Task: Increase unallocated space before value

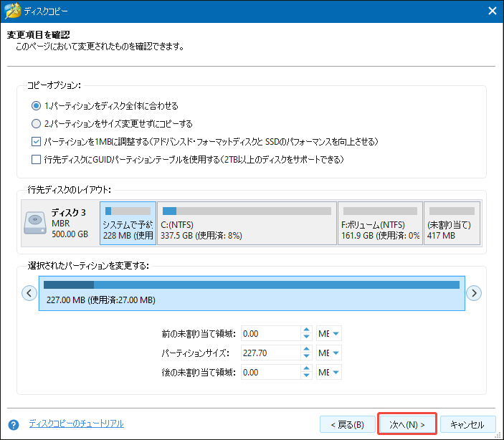Action: tap(306, 330)
